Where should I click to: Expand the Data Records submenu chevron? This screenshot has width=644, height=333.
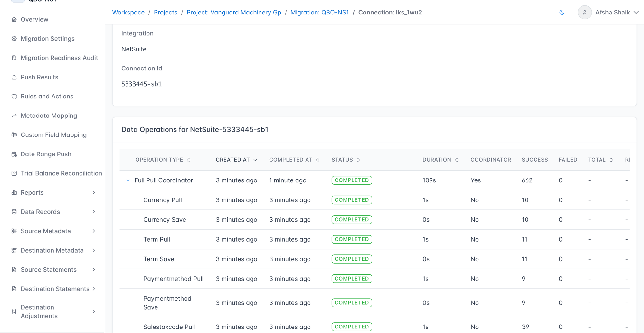pyautogui.click(x=94, y=212)
